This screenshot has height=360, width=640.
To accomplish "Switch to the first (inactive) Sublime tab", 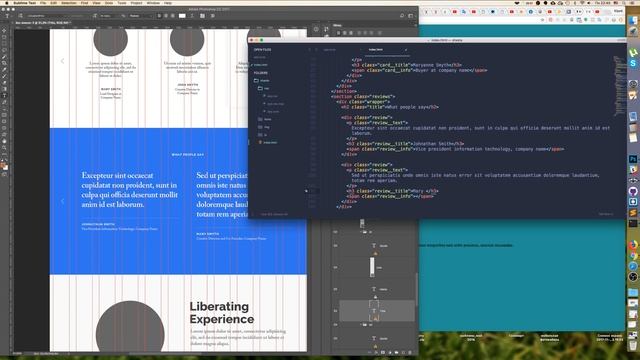I will click(329, 50).
